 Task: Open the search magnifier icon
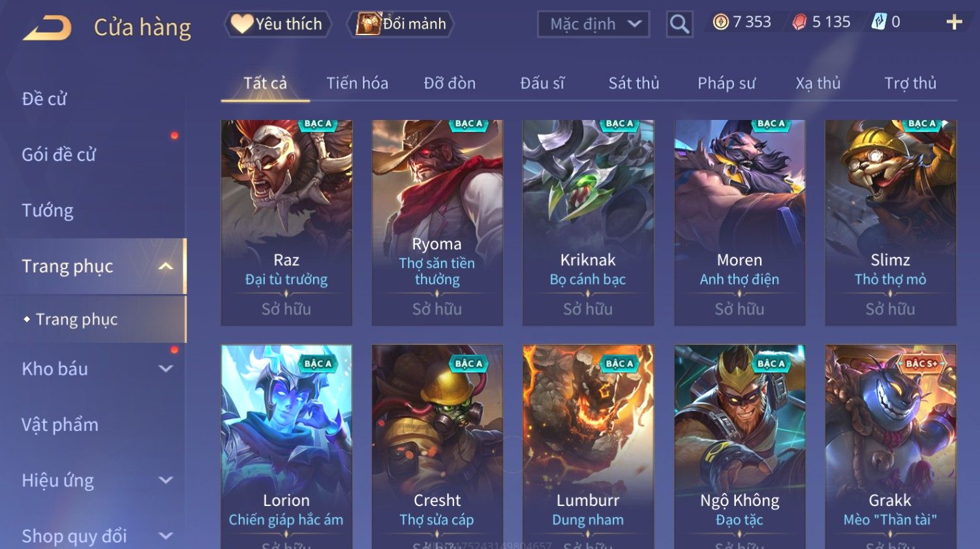click(679, 24)
